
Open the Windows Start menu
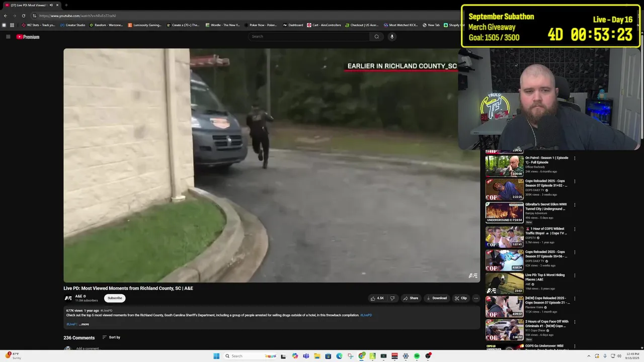[216, 356]
